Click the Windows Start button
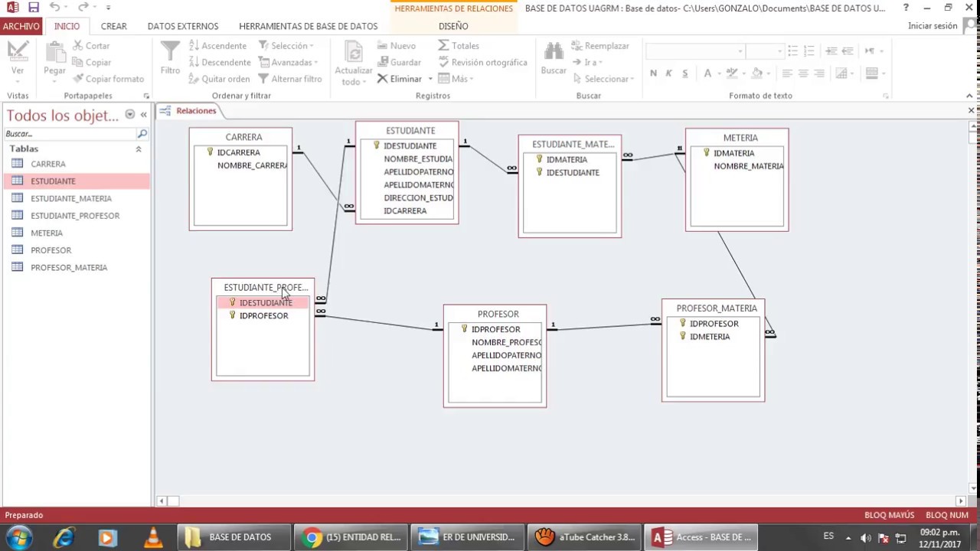This screenshot has width=980, height=551. click(18, 537)
